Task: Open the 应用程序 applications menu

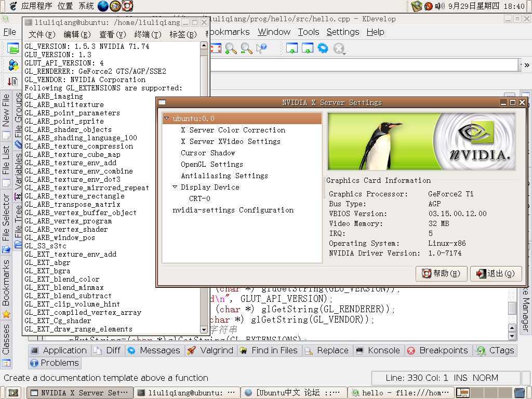Action: [36, 6]
